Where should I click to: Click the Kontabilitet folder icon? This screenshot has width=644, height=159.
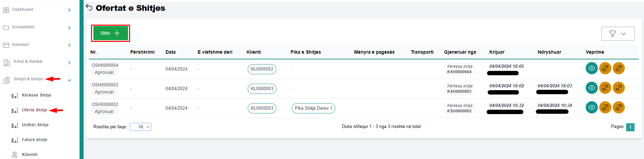(x=6, y=28)
